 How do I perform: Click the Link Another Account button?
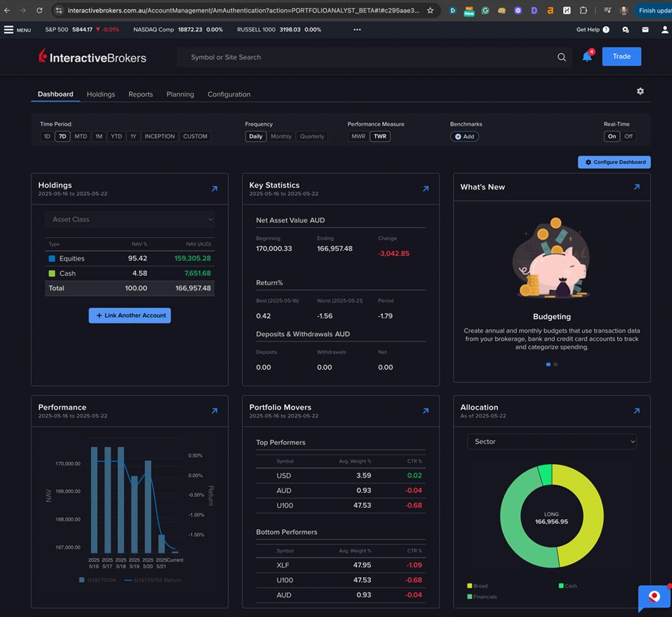pyautogui.click(x=129, y=315)
